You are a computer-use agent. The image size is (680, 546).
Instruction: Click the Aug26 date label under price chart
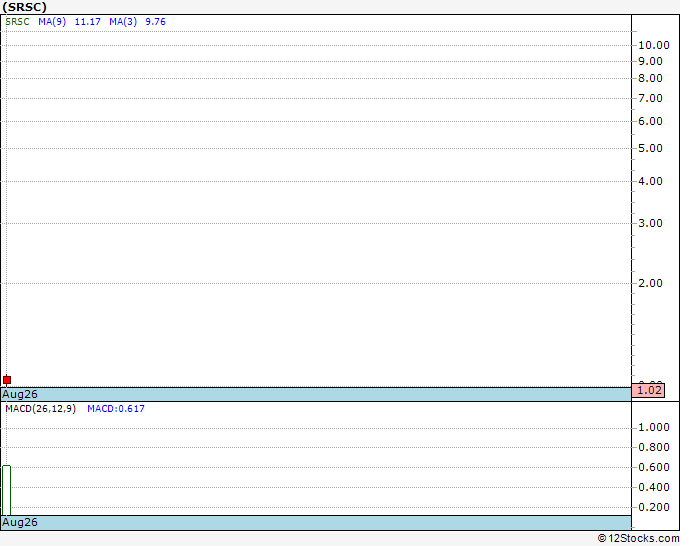20,394
